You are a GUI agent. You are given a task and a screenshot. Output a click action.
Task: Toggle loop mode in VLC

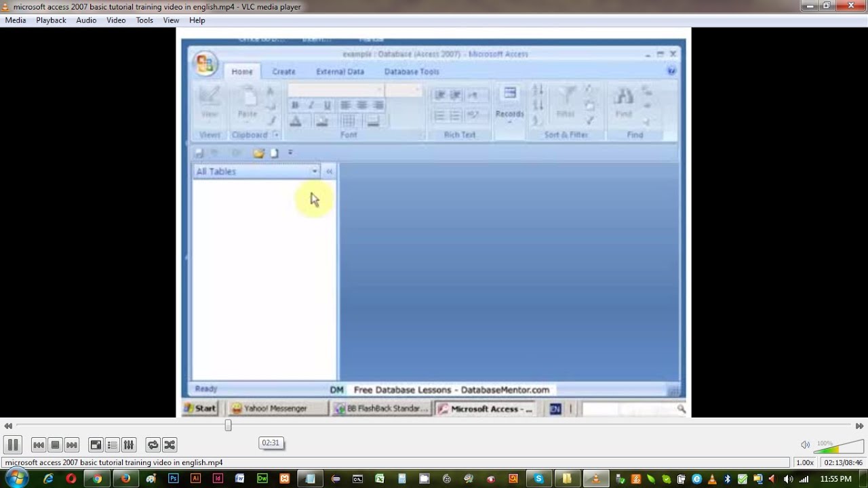pyautogui.click(x=153, y=445)
